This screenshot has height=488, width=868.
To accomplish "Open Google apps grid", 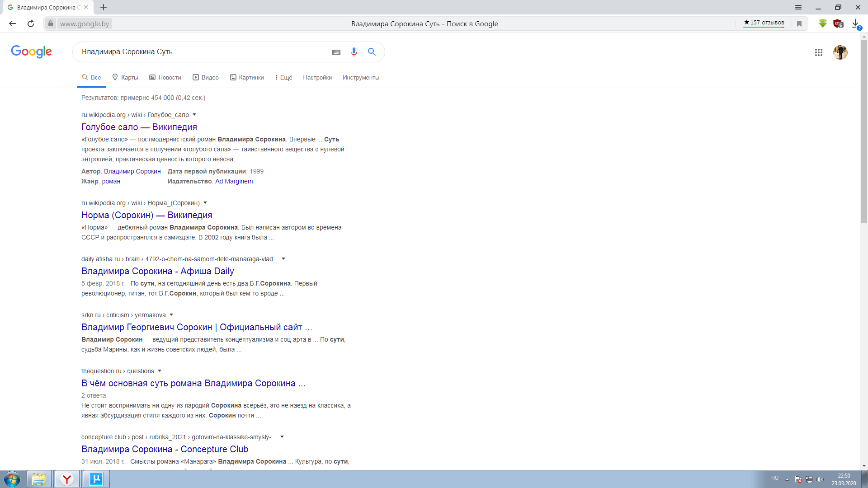I will [x=819, y=52].
